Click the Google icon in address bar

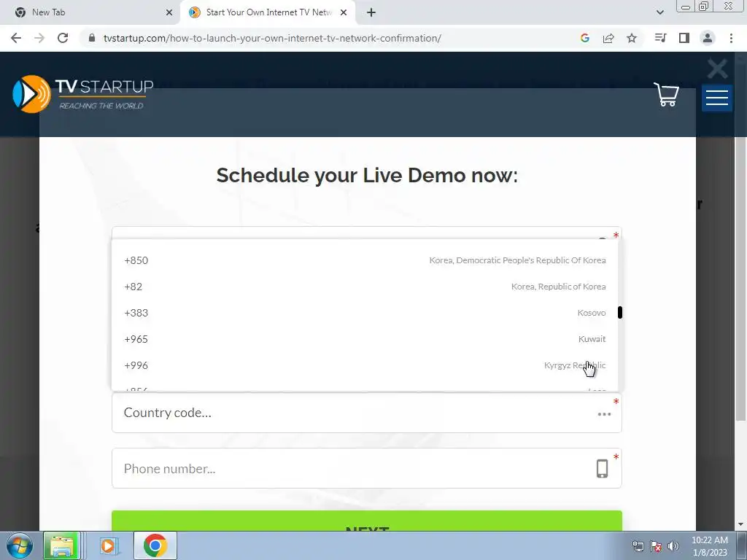(x=585, y=38)
